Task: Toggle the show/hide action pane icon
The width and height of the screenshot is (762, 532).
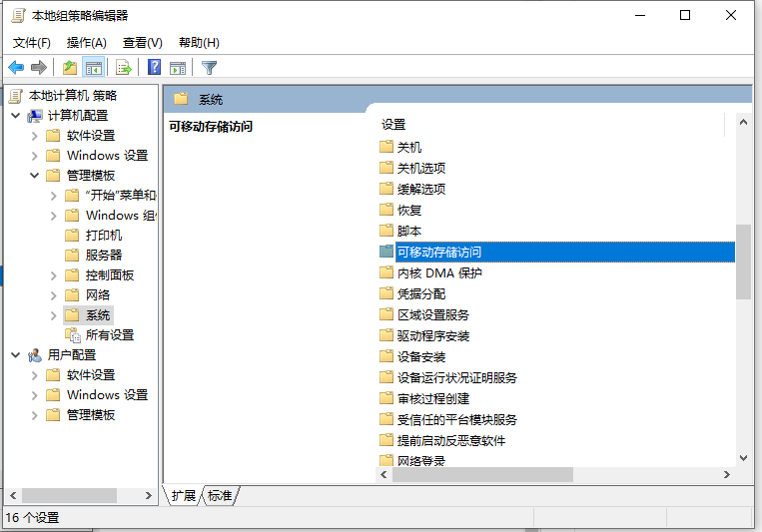Action: coord(178,68)
